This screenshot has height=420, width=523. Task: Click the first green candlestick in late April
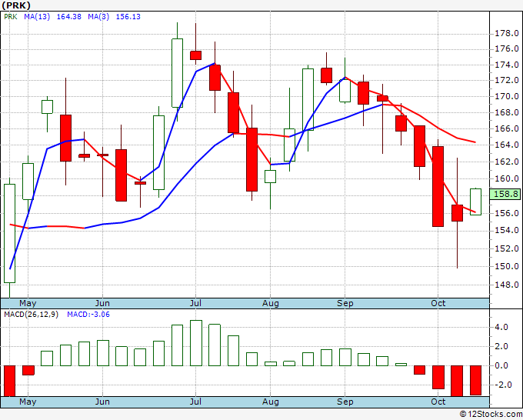point(10,234)
